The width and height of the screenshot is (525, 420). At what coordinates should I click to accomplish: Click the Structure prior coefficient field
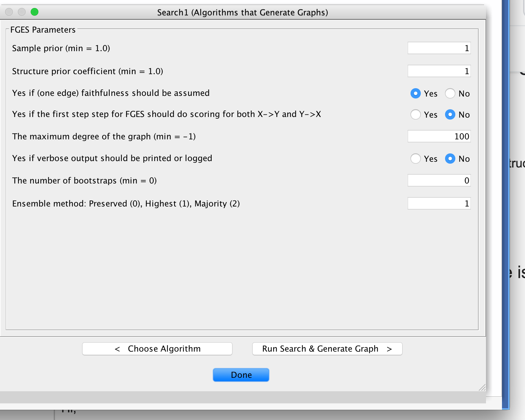coord(439,71)
